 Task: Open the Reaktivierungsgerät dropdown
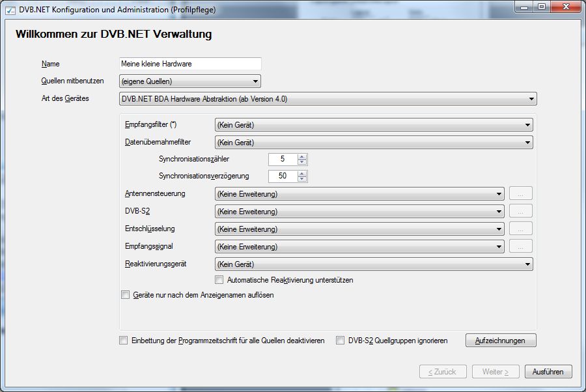[x=374, y=264]
